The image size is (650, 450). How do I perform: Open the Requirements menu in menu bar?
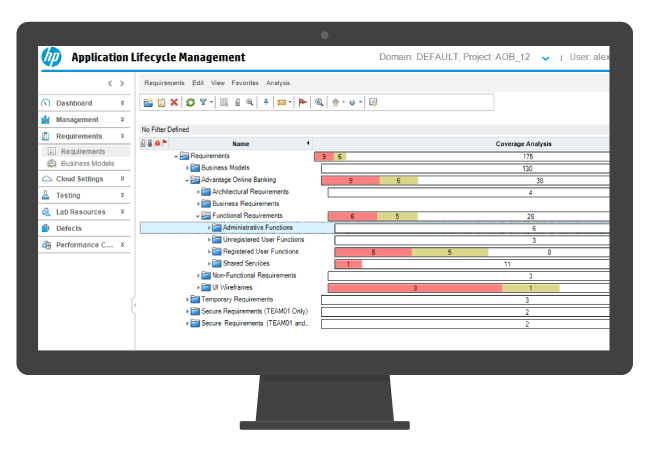pos(164,83)
